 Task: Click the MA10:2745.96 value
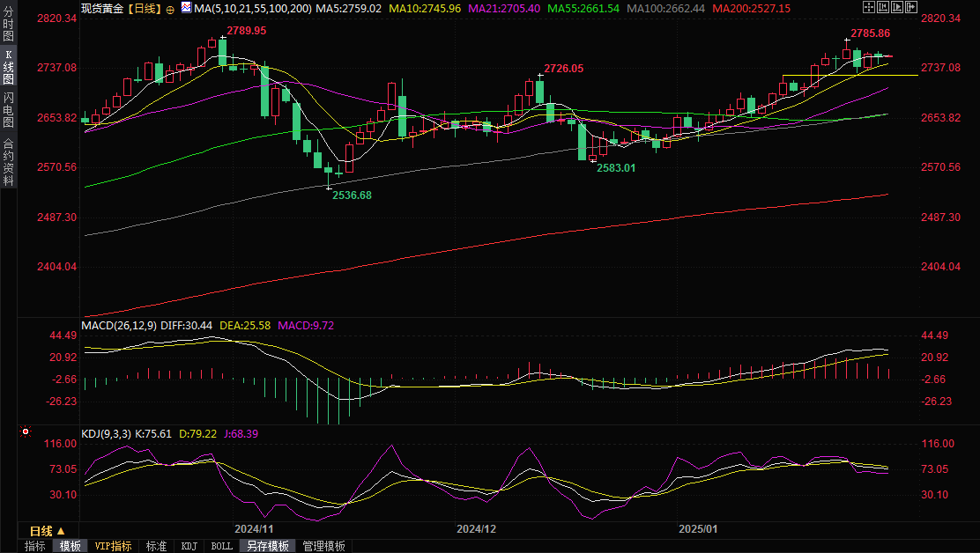pos(425,9)
